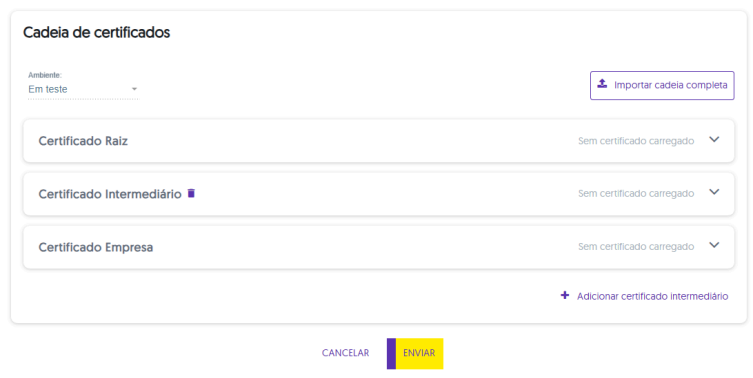Image resolution: width=753 pixels, height=378 pixels.
Task: Click Sem certificado carregado status in Raiz row
Action: tap(636, 141)
